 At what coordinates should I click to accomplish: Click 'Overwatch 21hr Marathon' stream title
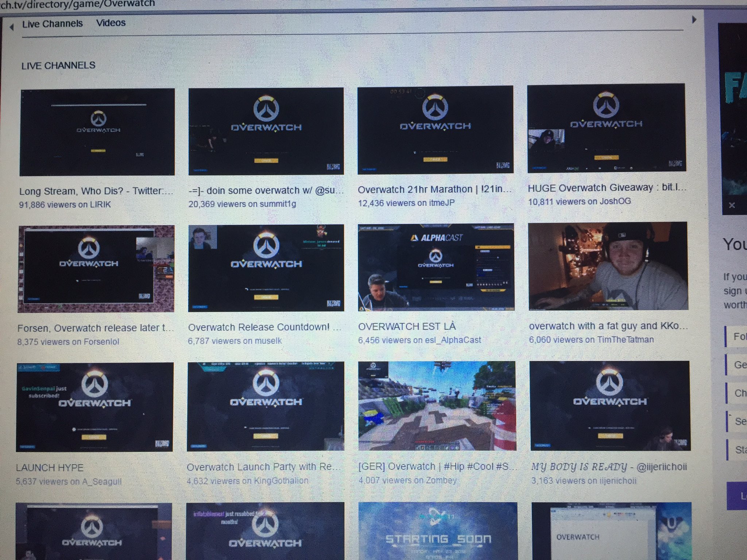point(435,189)
